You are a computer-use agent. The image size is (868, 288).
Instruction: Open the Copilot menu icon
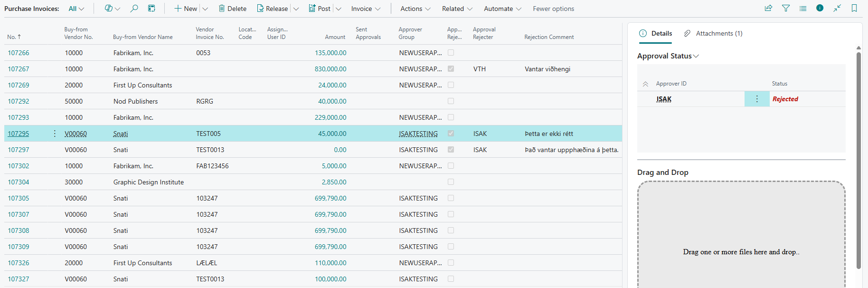pyautogui.click(x=109, y=9)
